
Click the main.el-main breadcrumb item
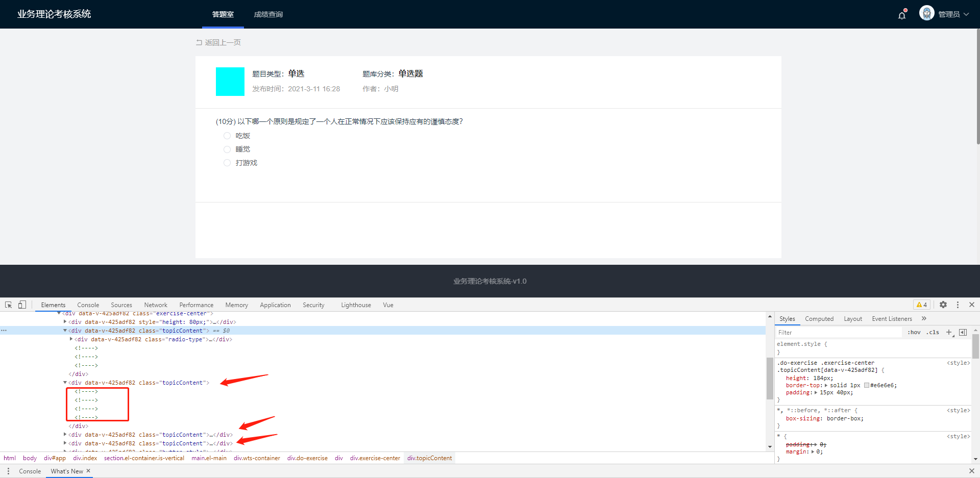pyautogui.click(x=209, y=458)
